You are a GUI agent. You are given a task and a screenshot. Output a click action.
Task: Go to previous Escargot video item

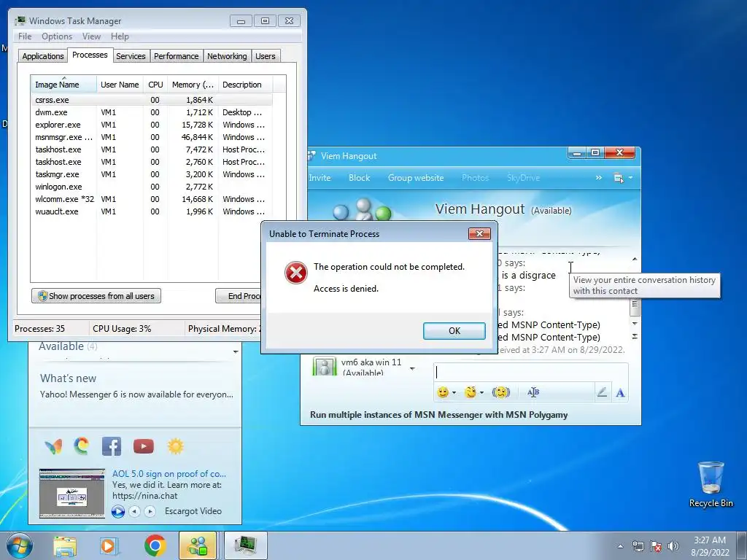point(135,511)
